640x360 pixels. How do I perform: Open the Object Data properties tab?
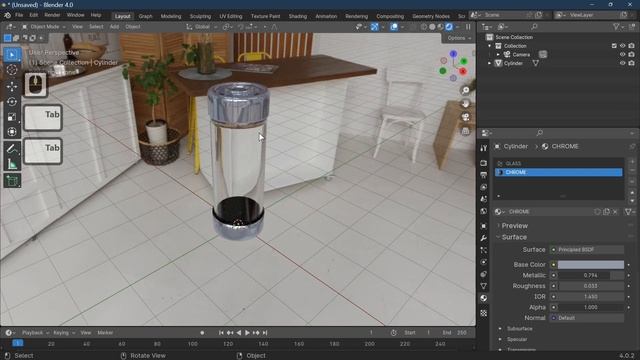pyautogui.click(x=484, y=286)
